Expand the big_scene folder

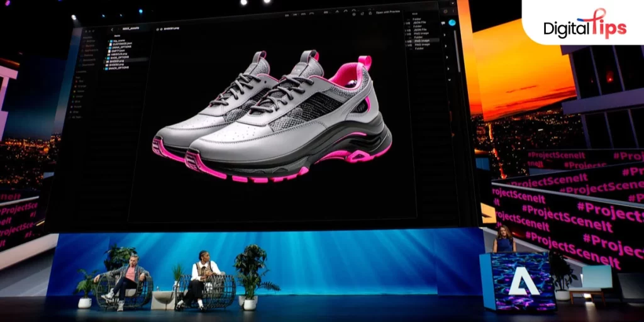(108, 41)
